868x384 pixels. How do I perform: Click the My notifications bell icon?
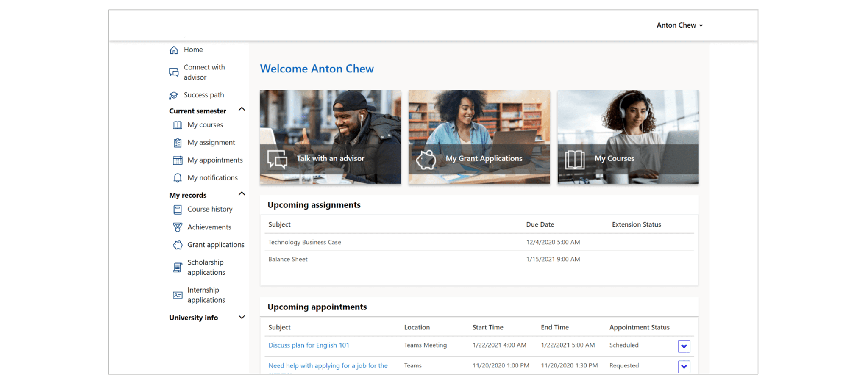coord(178,178)
